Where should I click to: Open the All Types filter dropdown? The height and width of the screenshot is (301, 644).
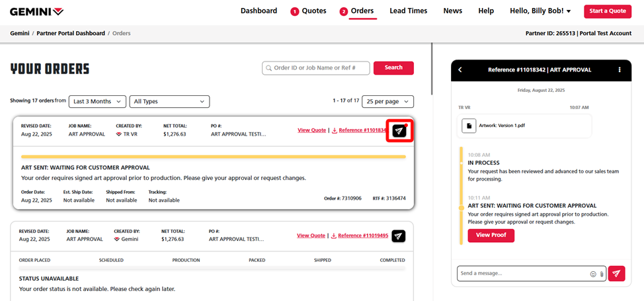169,101
